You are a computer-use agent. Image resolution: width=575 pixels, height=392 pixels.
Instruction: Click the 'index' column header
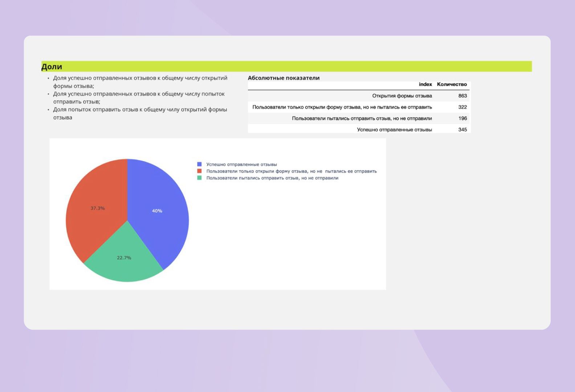click(425, 84)
